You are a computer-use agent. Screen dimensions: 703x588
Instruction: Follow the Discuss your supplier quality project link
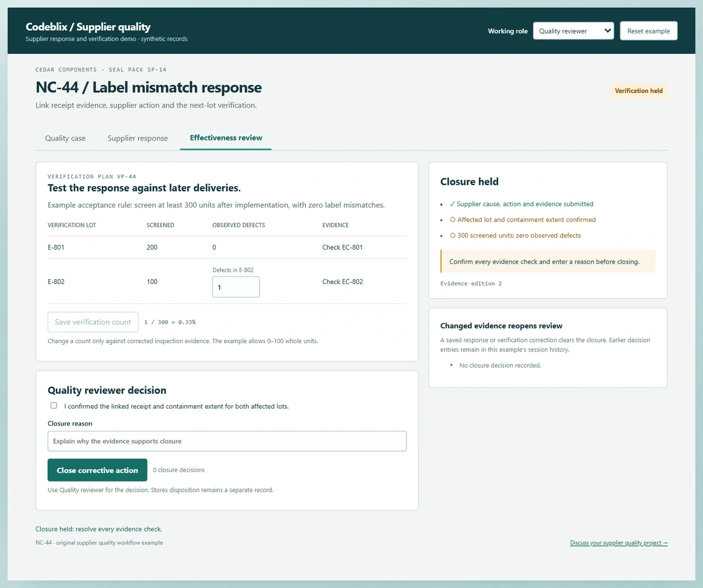tap(618, 543)
